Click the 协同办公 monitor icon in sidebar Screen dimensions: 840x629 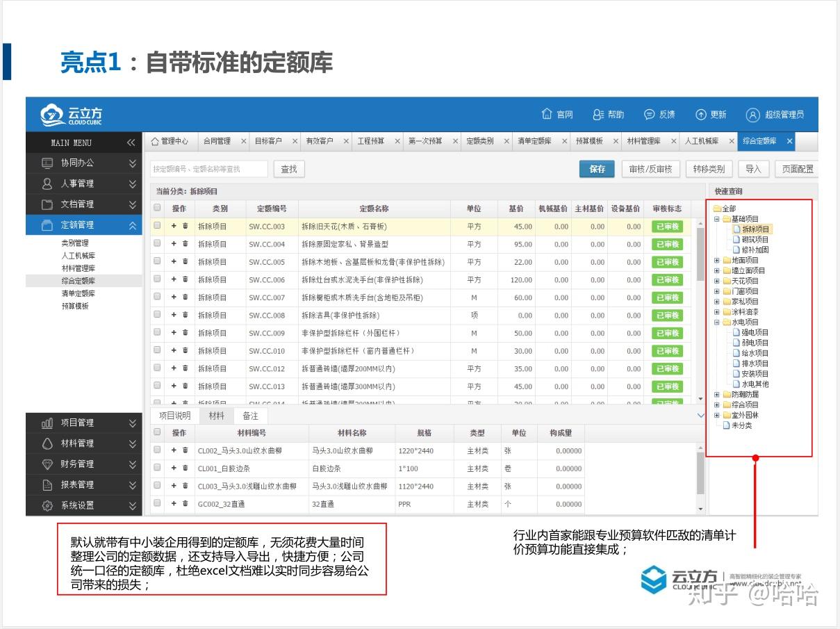47,163
